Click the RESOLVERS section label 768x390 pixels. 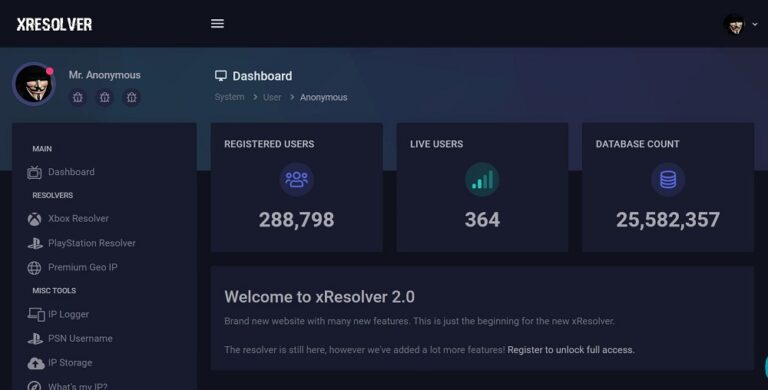(x=52, y=195)
